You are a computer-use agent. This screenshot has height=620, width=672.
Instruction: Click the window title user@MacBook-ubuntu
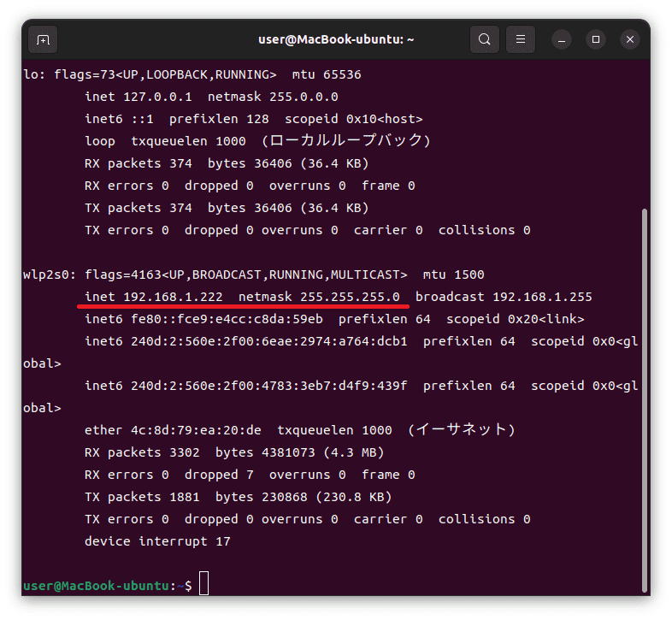pos(336,39)
